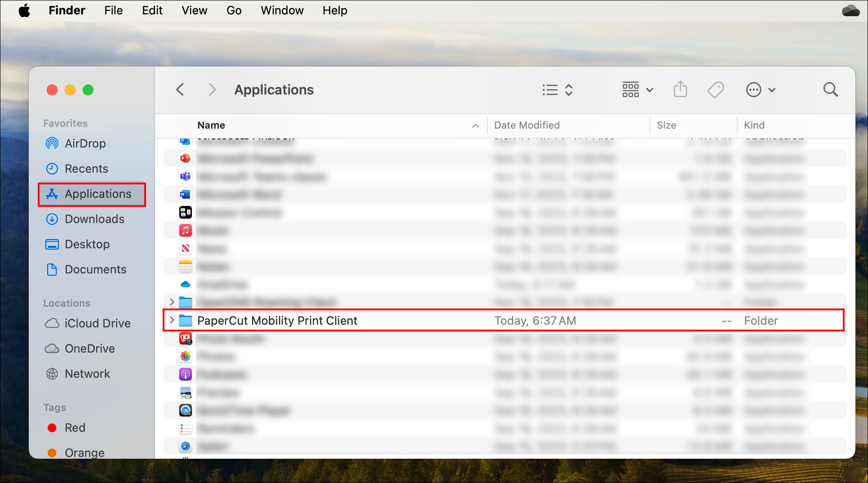Screen dimensions: 868x483
Task: Click the search magnifier icon
Action: click(830, 89)
